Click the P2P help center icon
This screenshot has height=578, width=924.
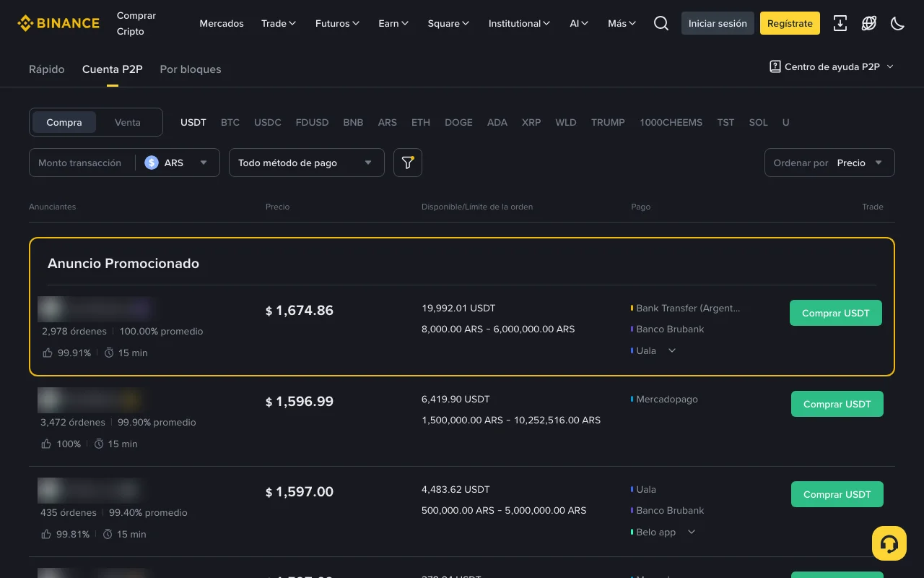775,66
